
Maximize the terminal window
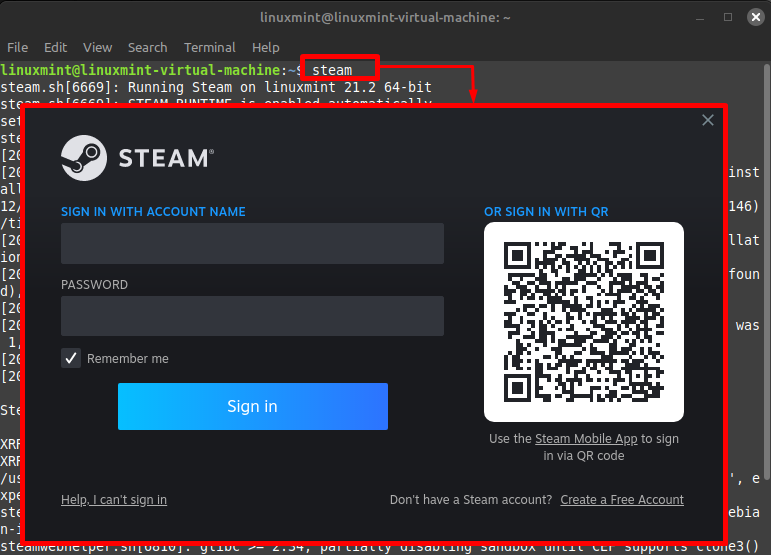click(727, 17)
